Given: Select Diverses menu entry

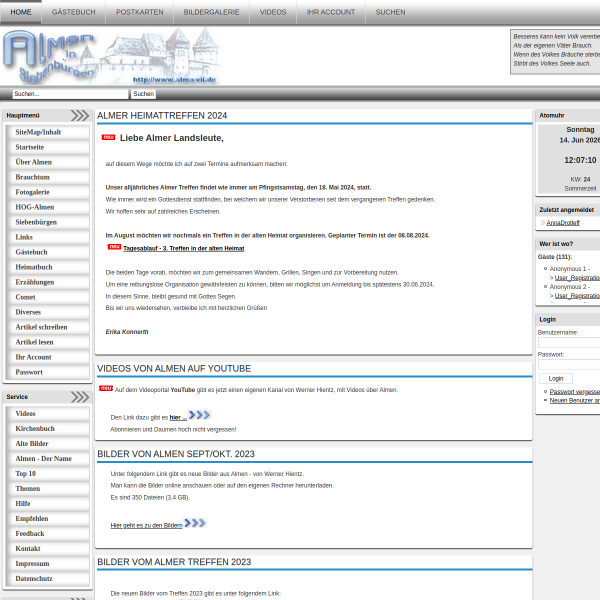Looking at the screenshot, I should tap(48, 312).
